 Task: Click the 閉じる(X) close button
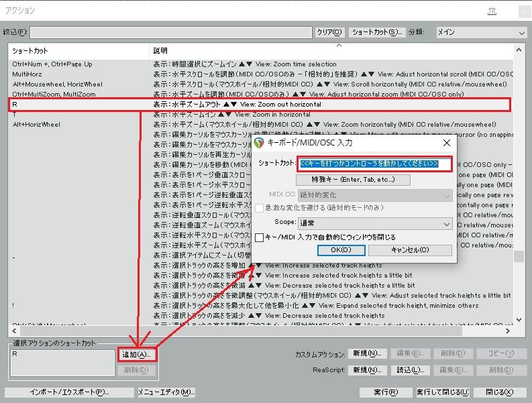[499, 392]
